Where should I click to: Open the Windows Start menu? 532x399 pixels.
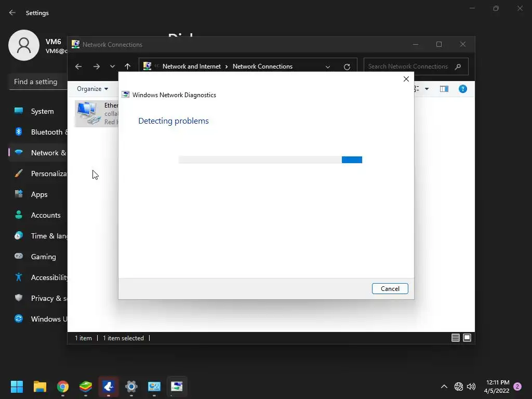point(17,387)
